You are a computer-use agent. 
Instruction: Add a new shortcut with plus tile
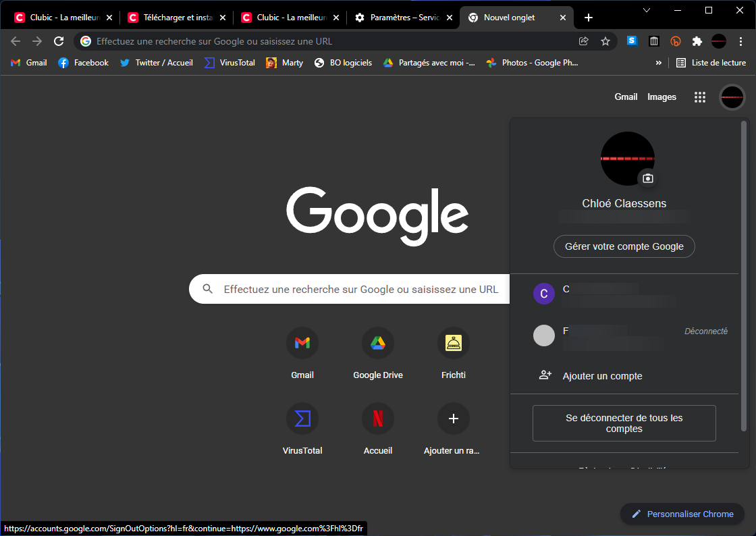click(453, 429)
